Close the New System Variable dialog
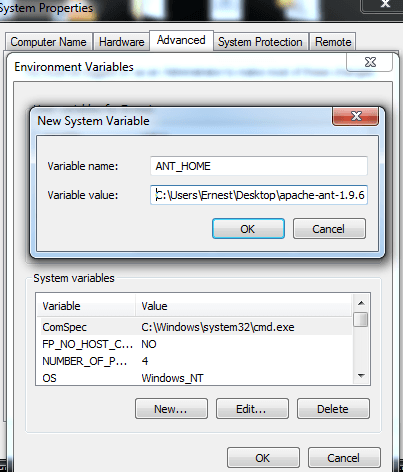403x472 pixels. coord(355,116)
